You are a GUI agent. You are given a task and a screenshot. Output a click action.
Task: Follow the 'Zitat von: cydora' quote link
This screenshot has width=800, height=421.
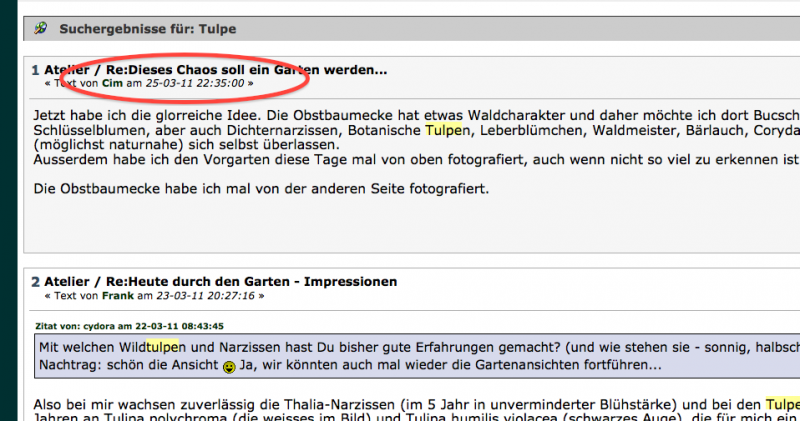tap(131, 325)
